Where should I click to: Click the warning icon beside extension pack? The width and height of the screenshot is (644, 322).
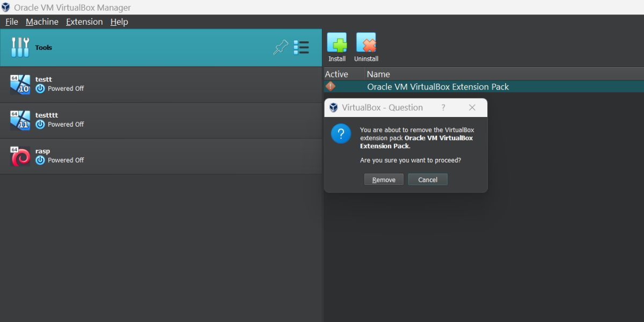331,86
